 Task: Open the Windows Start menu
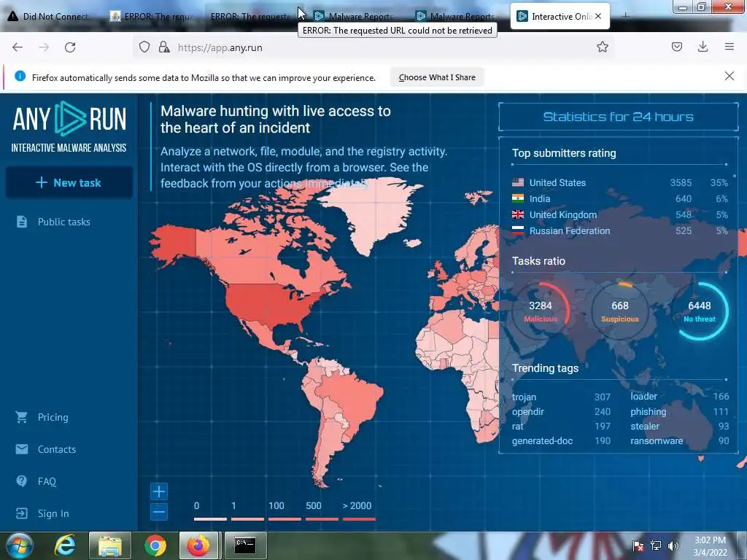[x=19, y=545]
